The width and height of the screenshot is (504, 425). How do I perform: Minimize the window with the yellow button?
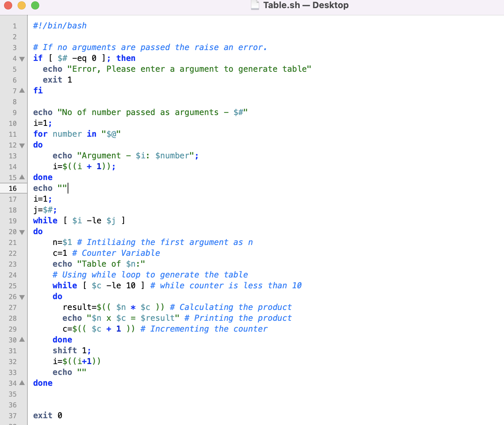pyautogui.click(x=22, y=5)
